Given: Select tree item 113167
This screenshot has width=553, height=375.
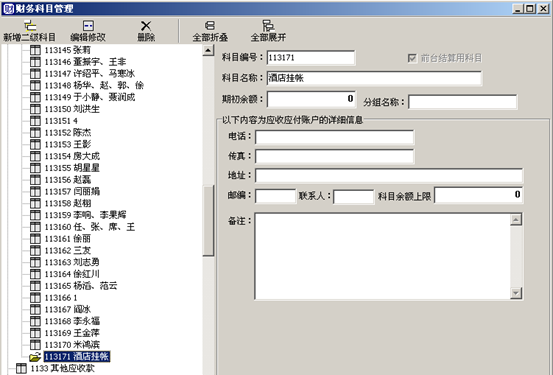Looking at the screenshot, I should [68, 310].
